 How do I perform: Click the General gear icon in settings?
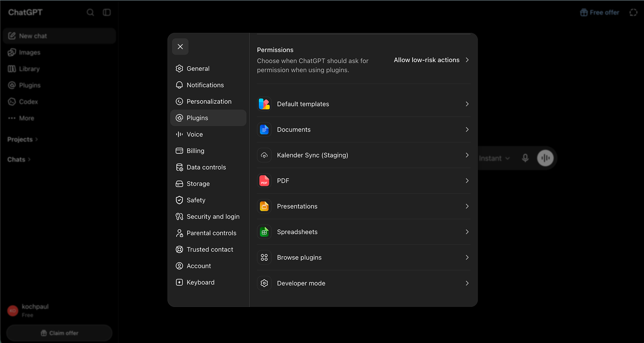(179, 69)
